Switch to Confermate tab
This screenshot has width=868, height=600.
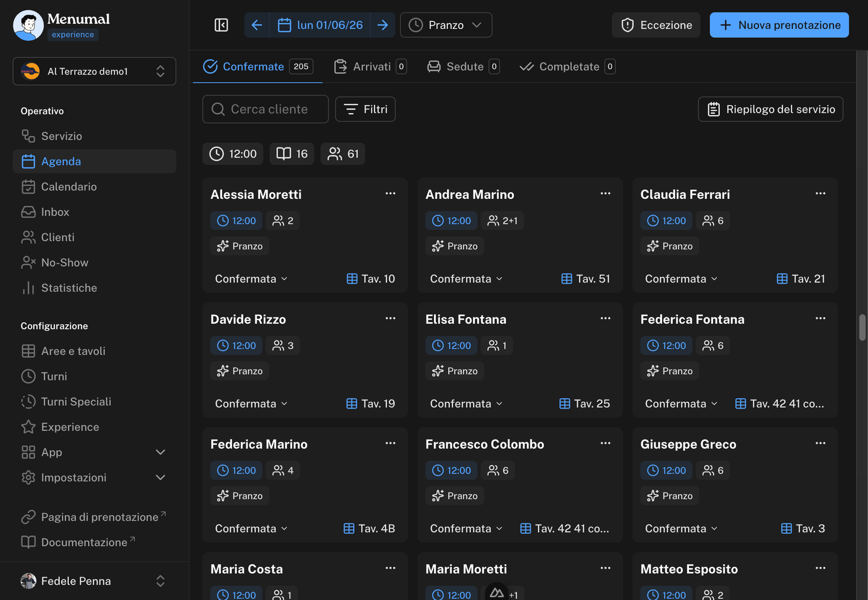coord(258,67)
